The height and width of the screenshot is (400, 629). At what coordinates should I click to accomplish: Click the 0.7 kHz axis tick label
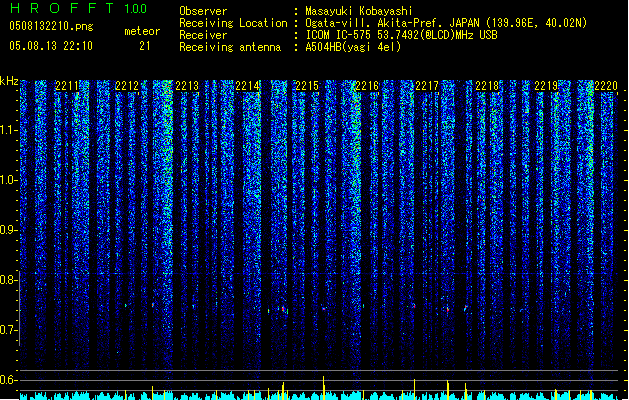[x=9, y=330]
